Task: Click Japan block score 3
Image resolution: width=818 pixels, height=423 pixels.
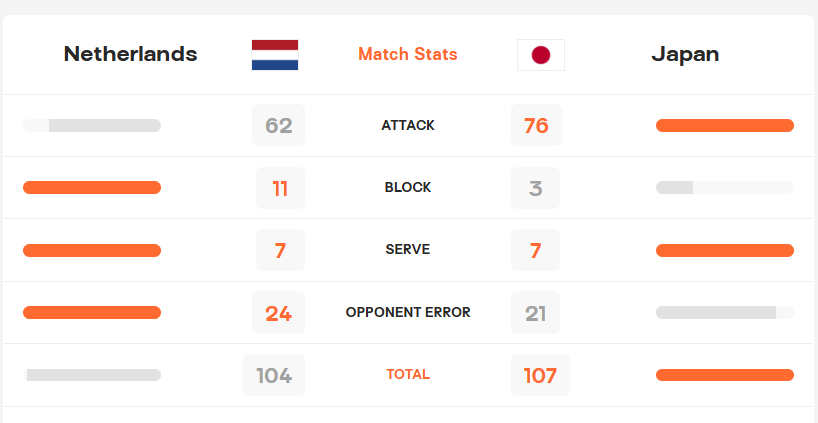Action: point(535,188)
